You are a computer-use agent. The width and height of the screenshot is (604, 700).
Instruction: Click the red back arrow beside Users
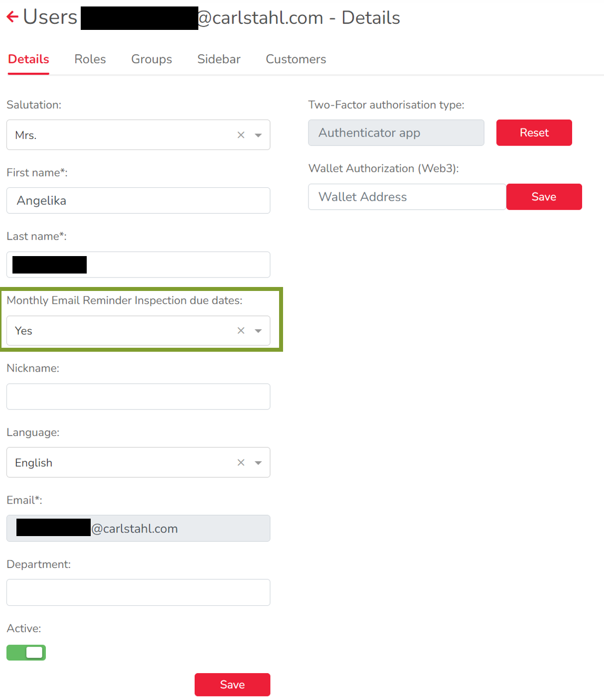pos(12,17)
